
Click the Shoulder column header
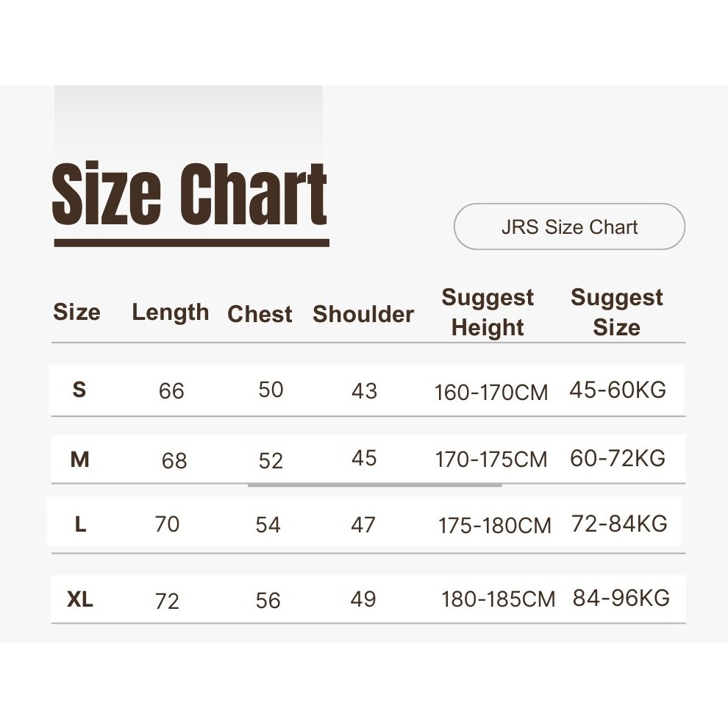point(363,314)
